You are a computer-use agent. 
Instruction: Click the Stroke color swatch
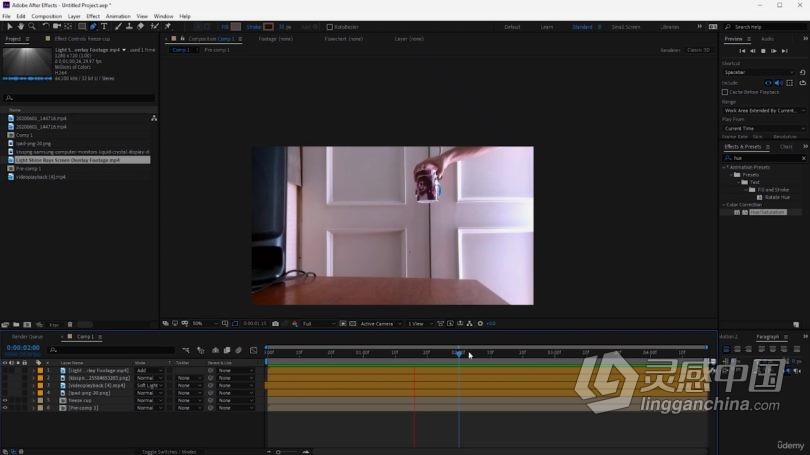point(268,27)
